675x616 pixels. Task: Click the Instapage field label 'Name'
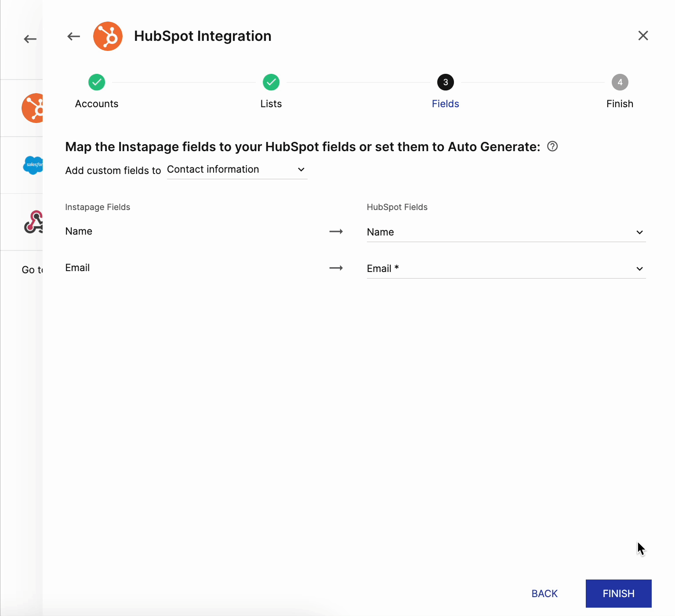pyautogui.click(x=79, y=231)
